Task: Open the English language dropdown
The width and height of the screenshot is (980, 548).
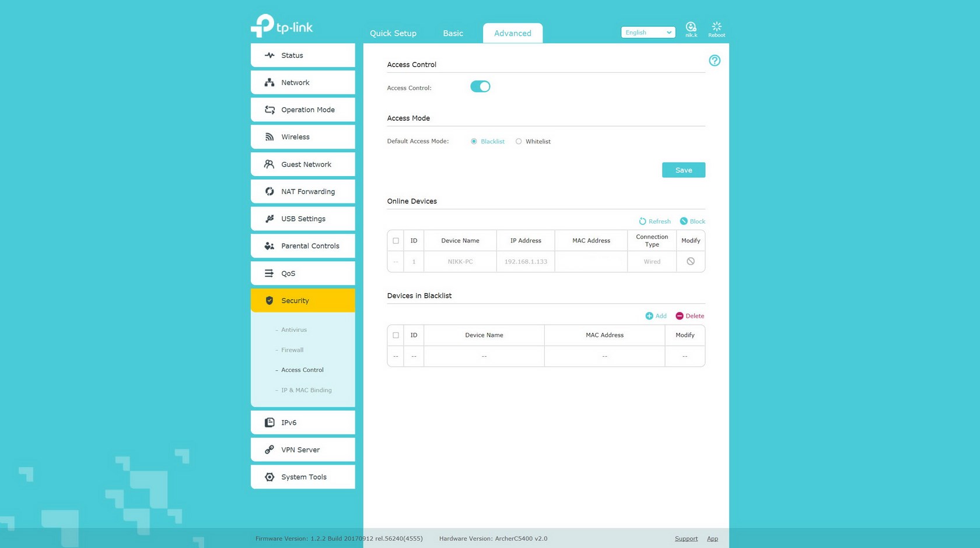Action: pyautogui.click(x=648, y=33)
